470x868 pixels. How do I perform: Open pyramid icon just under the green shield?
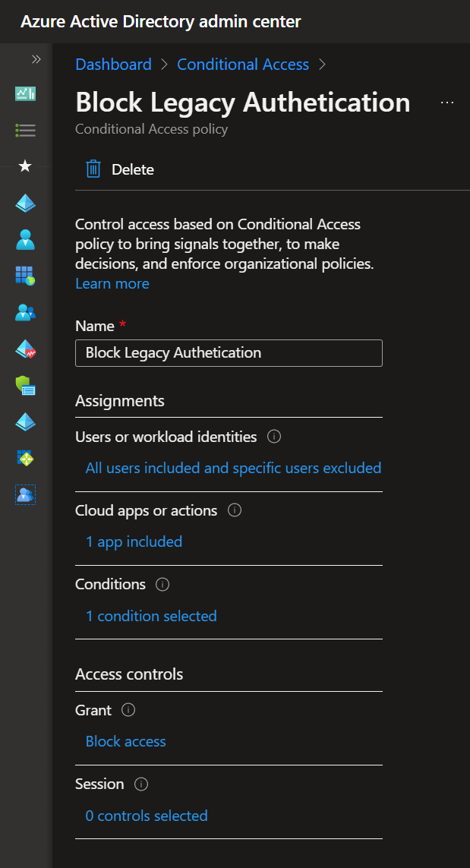26,422
